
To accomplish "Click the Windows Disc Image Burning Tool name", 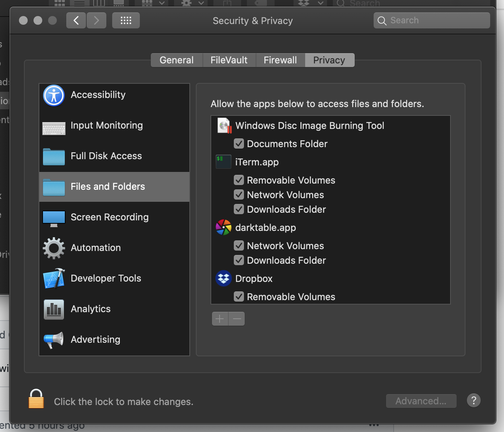I will (x=310, y=126).
